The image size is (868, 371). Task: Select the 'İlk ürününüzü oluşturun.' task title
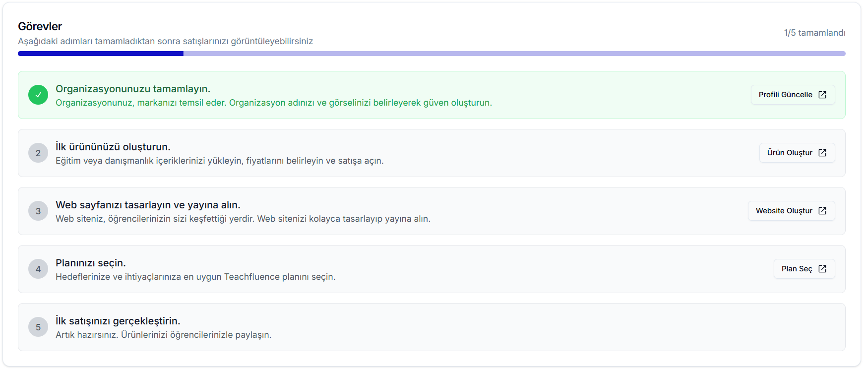pyautogui.click(x=113, y=147)
